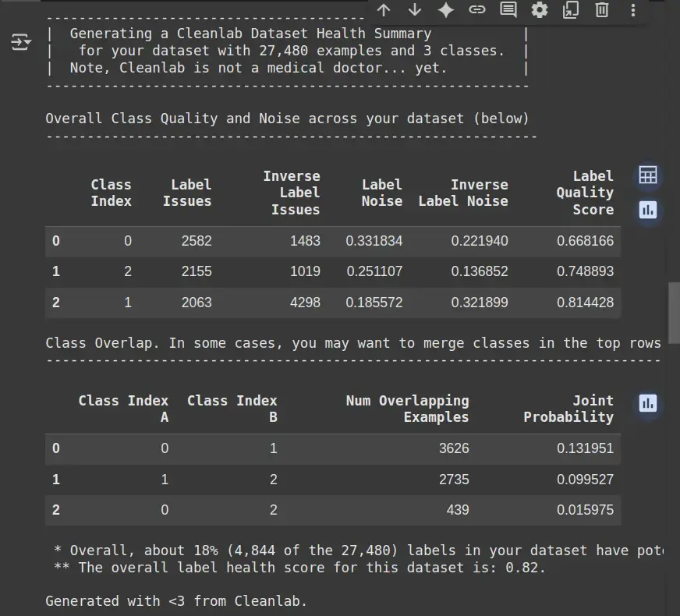Delete the cell with the trash icon
Image resolution: width=680 pixels, height=616 pixels.
602,10
